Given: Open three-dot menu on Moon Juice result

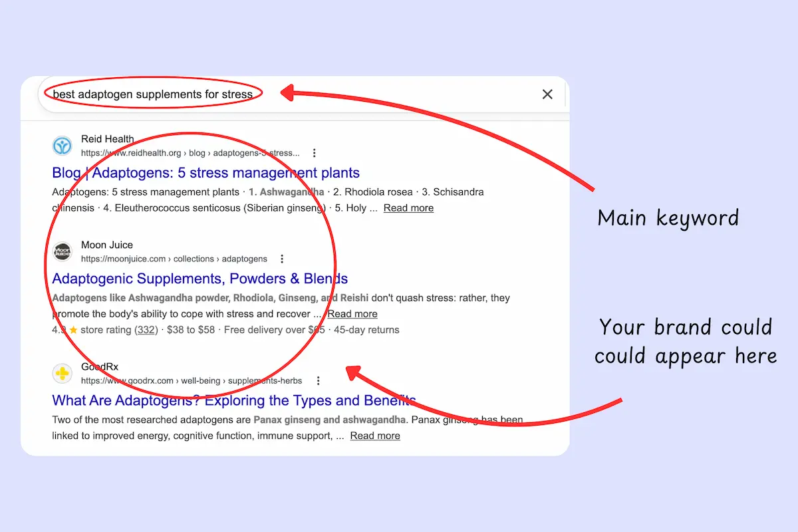Looking at the screenshot, I should point(282,259).
